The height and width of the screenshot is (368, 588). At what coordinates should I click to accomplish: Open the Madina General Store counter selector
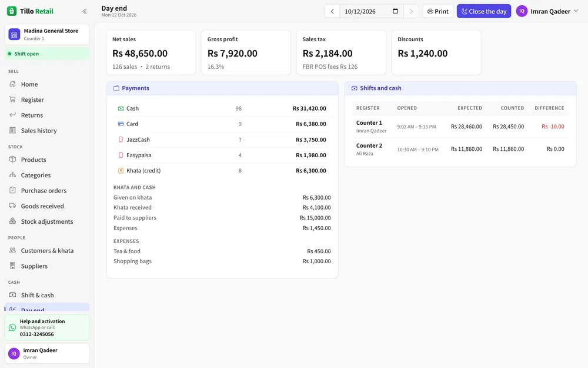(x=47, y=34)
